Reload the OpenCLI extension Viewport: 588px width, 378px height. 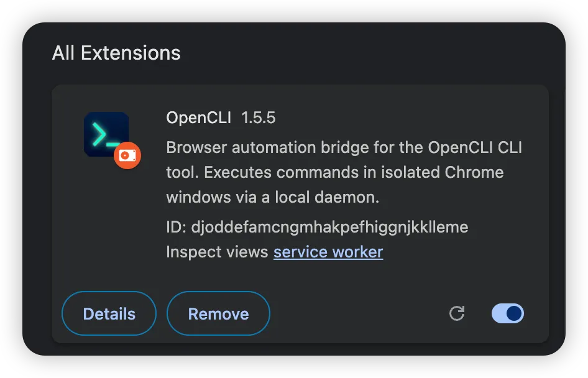[x=457, y=313]
